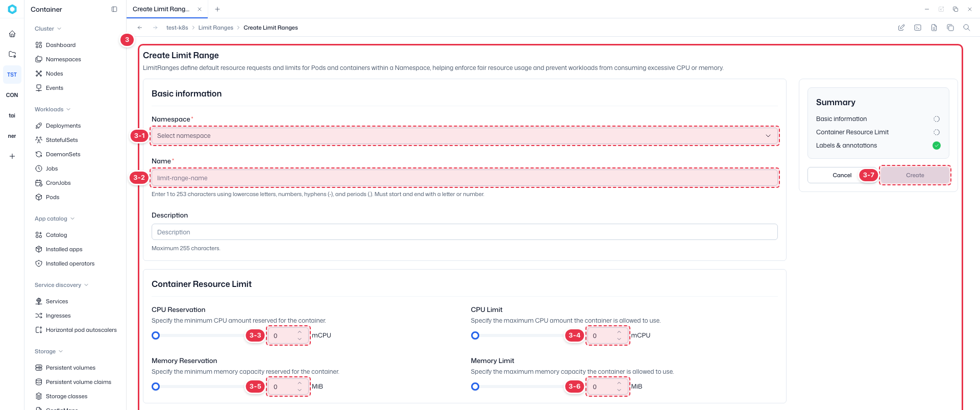The width and height of the screenshot is (980, 410).
Task: Open search with magnifier icon
Action: [967, 28]
